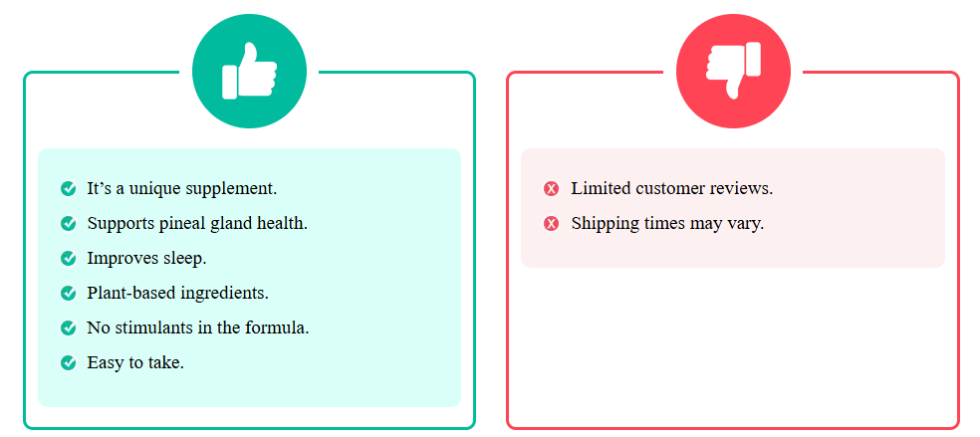Click "Supports pineal gland health." text
Screen dimensions: 980x437
coord(197,223)
